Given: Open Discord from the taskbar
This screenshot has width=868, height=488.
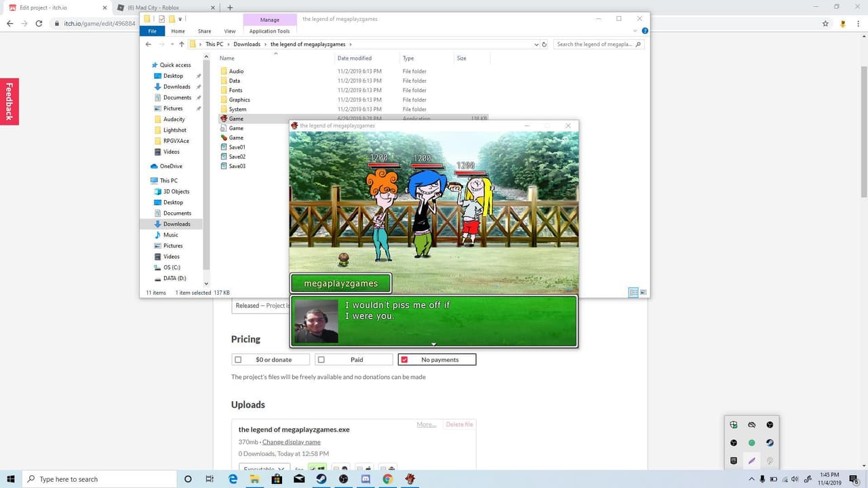Looking at the screenshot, I should tap(366, 479).
